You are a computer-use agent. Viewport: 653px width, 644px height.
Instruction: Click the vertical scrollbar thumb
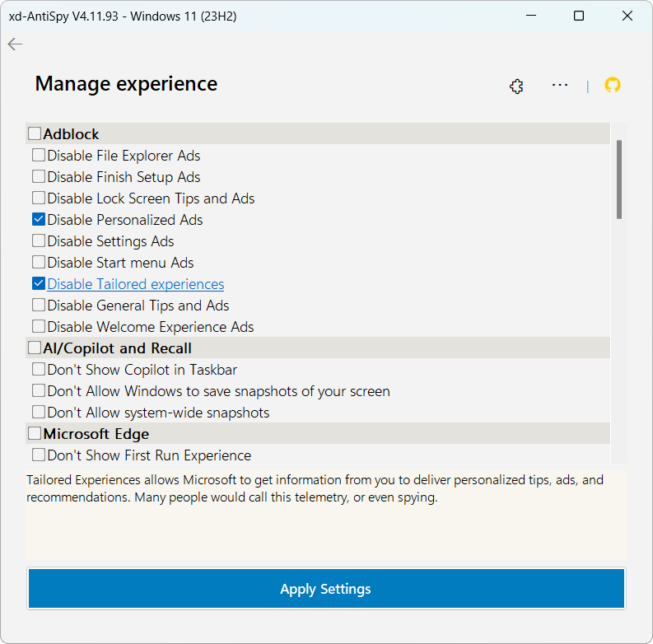[x=618, y=179]
